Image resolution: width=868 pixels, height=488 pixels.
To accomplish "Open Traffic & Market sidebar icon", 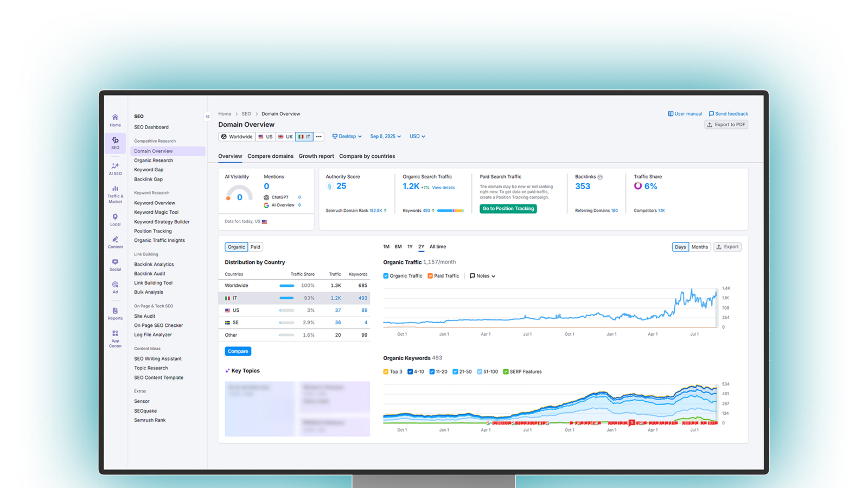I will coord(115,195).
